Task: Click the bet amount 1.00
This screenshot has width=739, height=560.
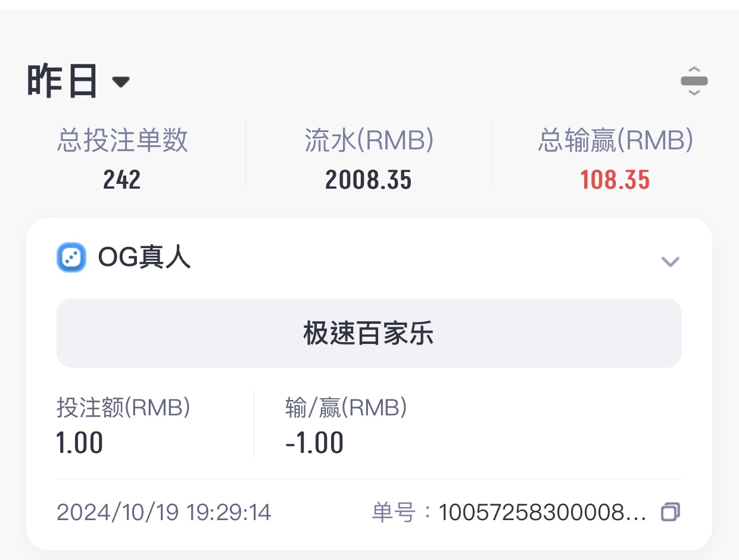Action: (80, 443)
